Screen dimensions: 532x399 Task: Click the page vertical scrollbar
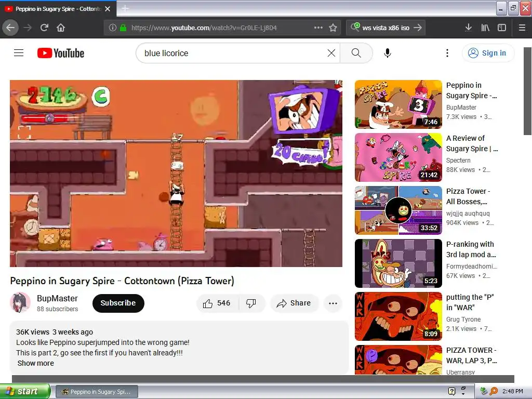pyautogui.click(x=528, y=91)
